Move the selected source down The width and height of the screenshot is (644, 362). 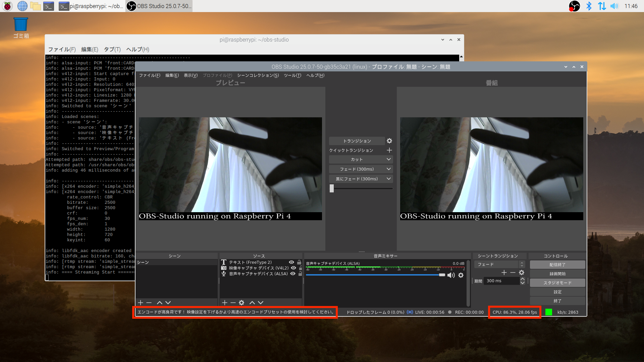coord(261,303)
